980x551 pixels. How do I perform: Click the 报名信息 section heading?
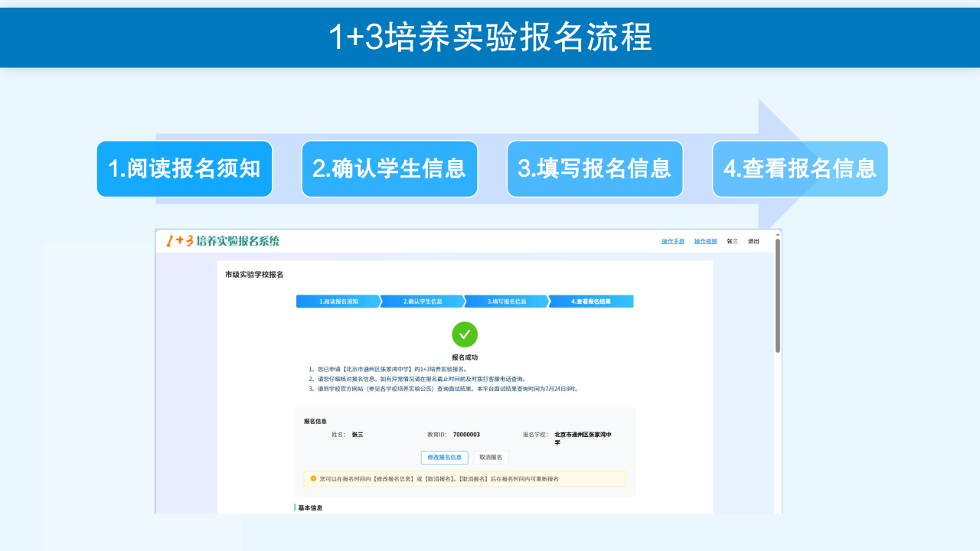pyautogui.click(x=316, y=421)
